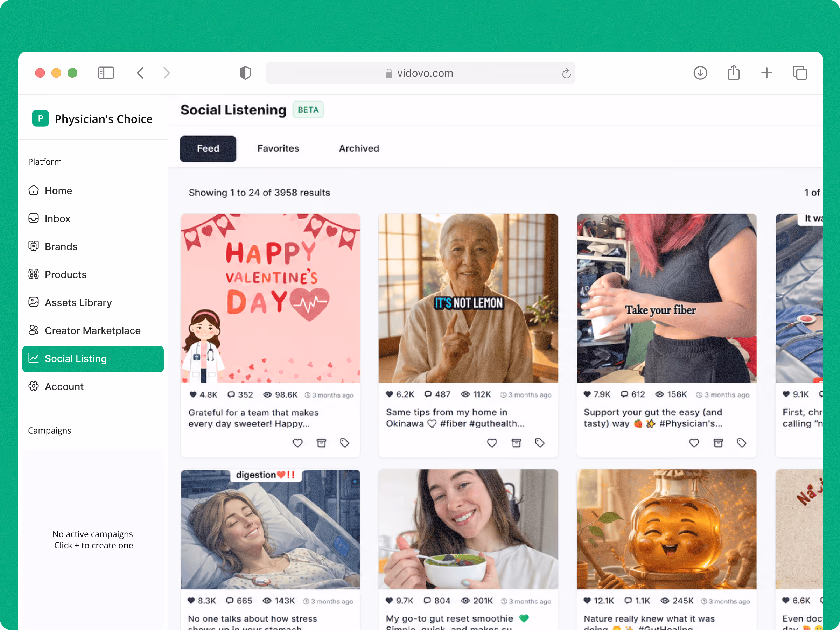Click the 665 comments count
The image size is (840, 630).
point(239,601)
